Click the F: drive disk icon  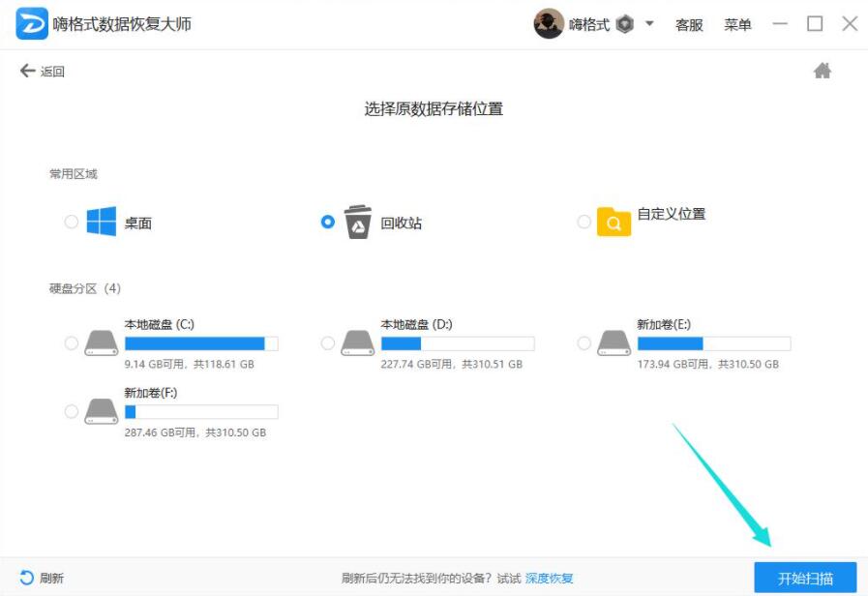click(x=102, y=411)
